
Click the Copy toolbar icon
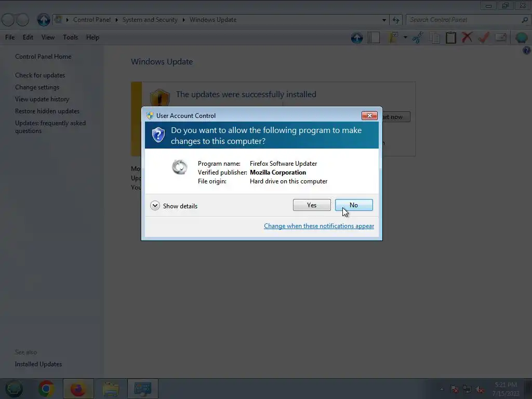click(x=434, y=37)
